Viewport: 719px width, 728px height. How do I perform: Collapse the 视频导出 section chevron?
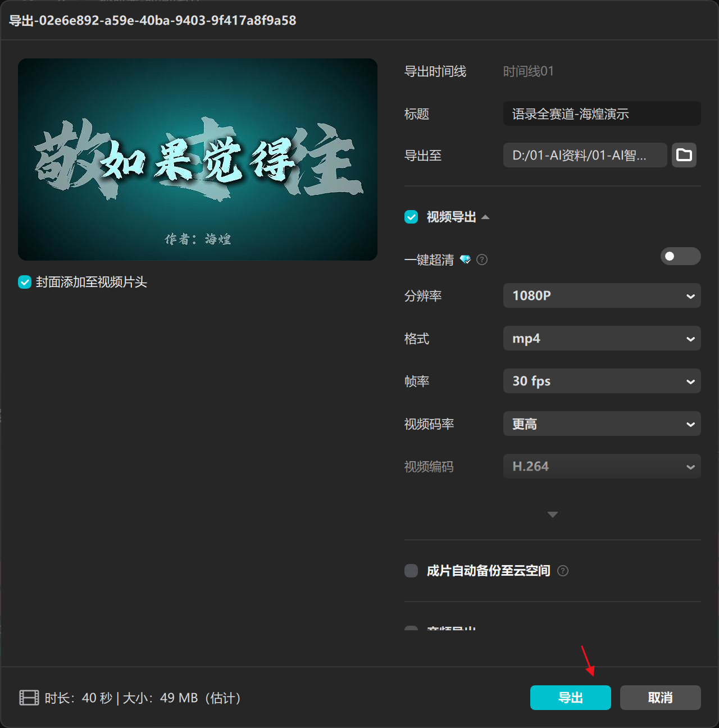486,217
